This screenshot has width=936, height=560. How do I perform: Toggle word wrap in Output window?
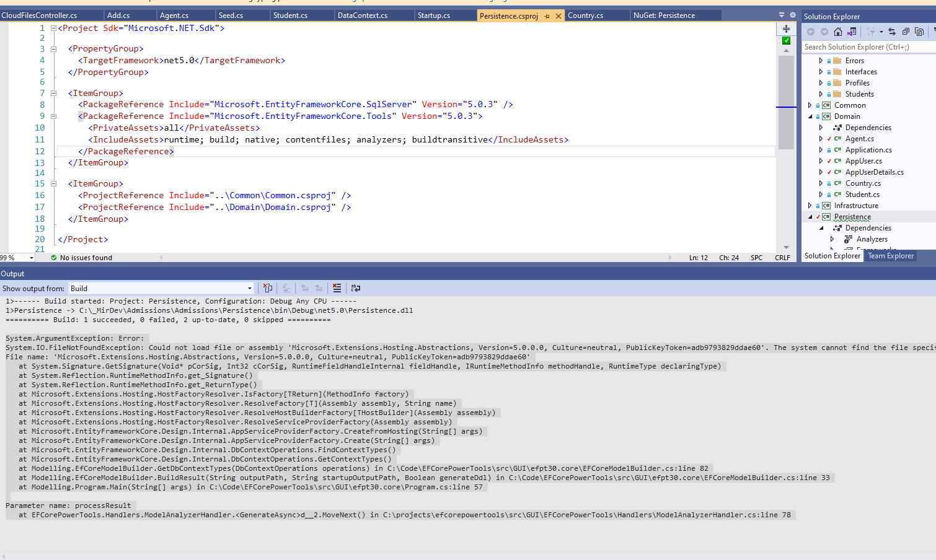point(356,287)
